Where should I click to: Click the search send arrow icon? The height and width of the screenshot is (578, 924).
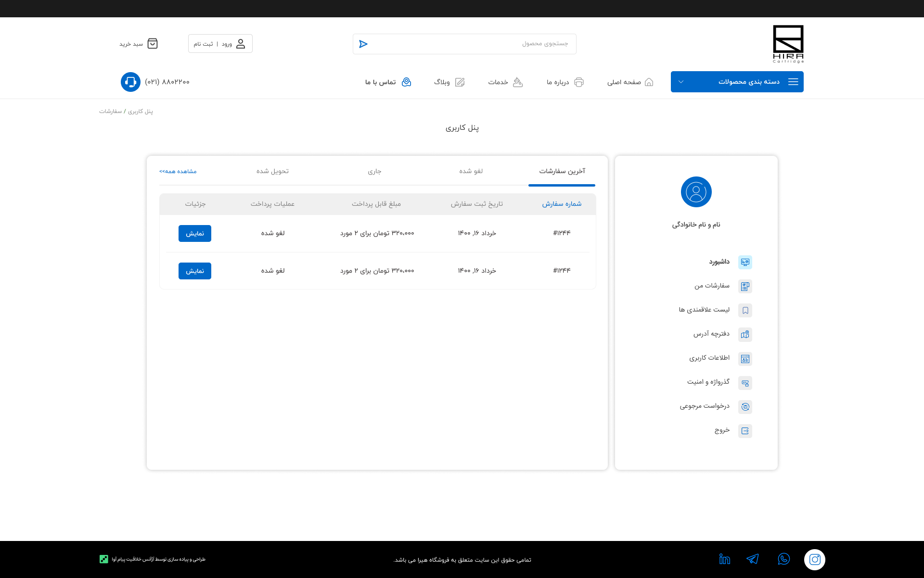pos(363,44)
